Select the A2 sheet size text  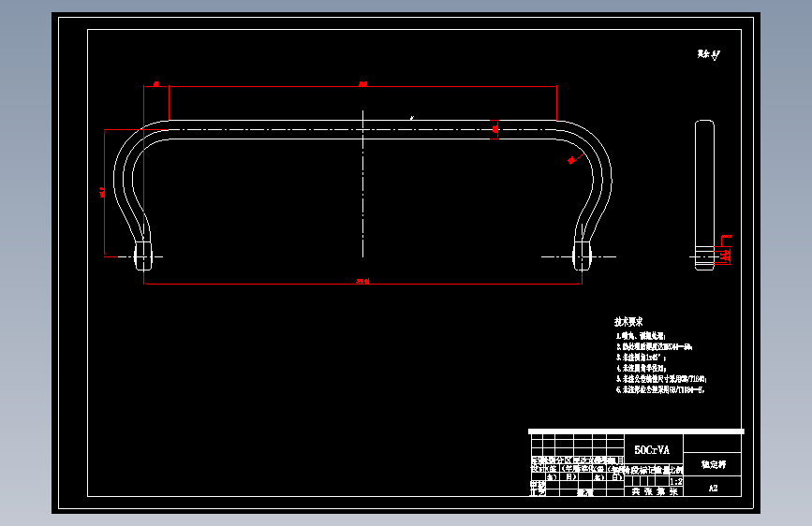point(713,489)
